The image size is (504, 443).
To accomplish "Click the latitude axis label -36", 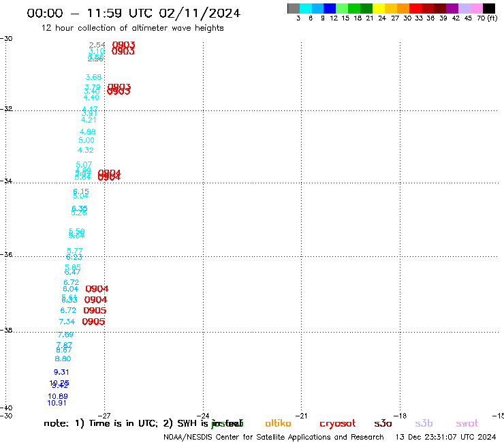I will point(6,254).
